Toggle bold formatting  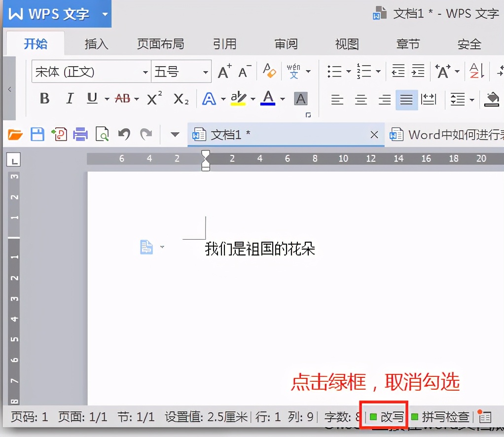point(44,98)
